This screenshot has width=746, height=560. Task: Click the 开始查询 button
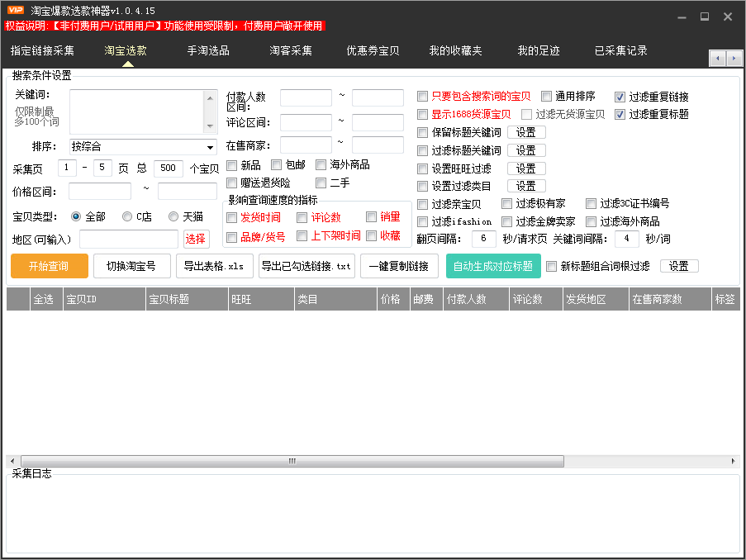click(x=49, y=266)
